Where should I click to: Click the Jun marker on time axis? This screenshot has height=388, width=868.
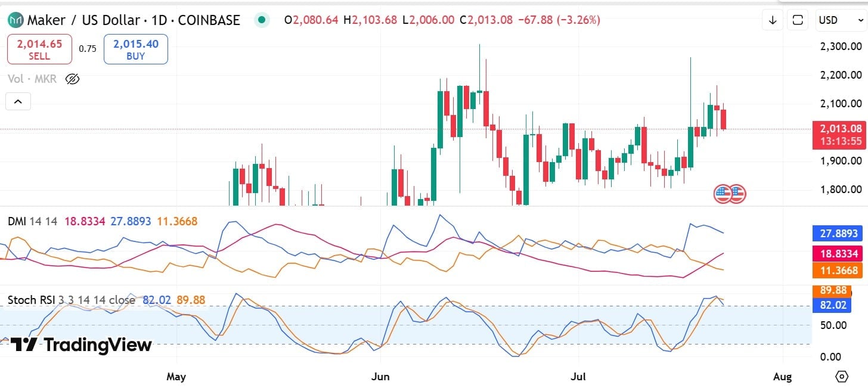380,376
